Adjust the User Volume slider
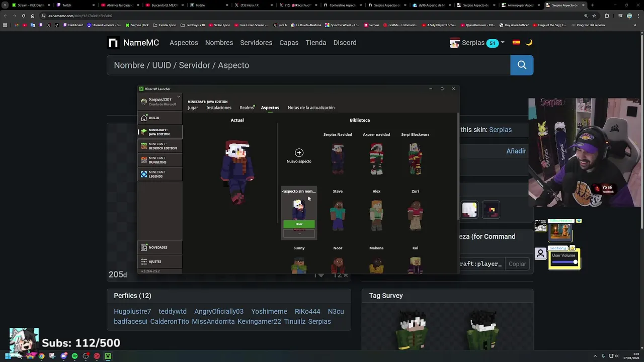Screen dimensions: 644x362 564,262
